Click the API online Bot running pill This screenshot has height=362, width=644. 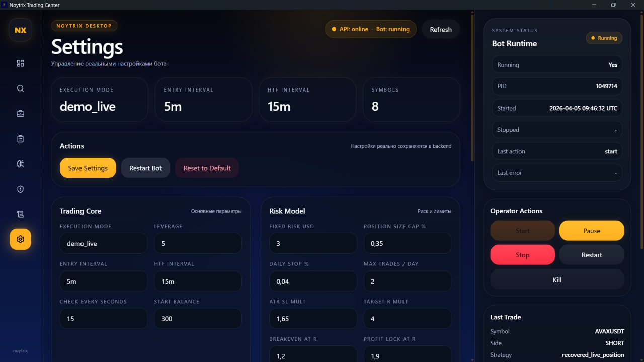pyautogui.click(x=370, y=29)
